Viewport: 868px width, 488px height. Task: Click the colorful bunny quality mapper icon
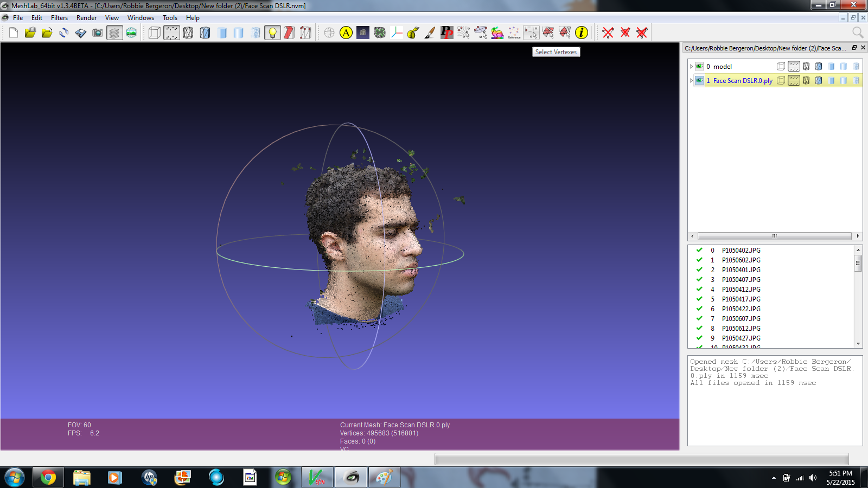(497, 33)
